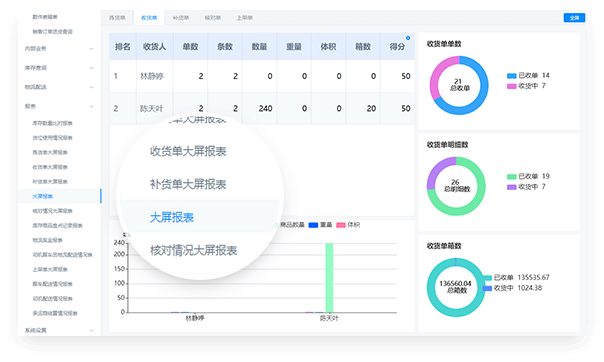
Task: Expand the 系统设置 menu chevron
Action: tap(92, 330)
